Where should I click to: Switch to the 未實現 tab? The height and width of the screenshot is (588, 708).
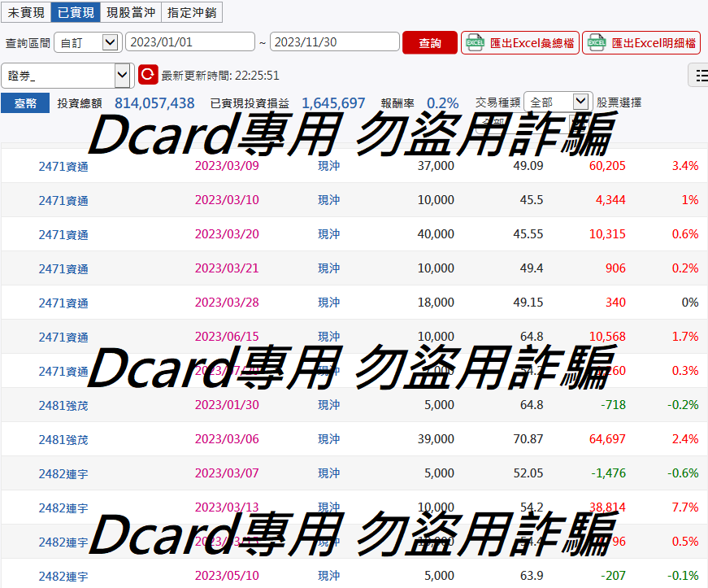(26, 12)
